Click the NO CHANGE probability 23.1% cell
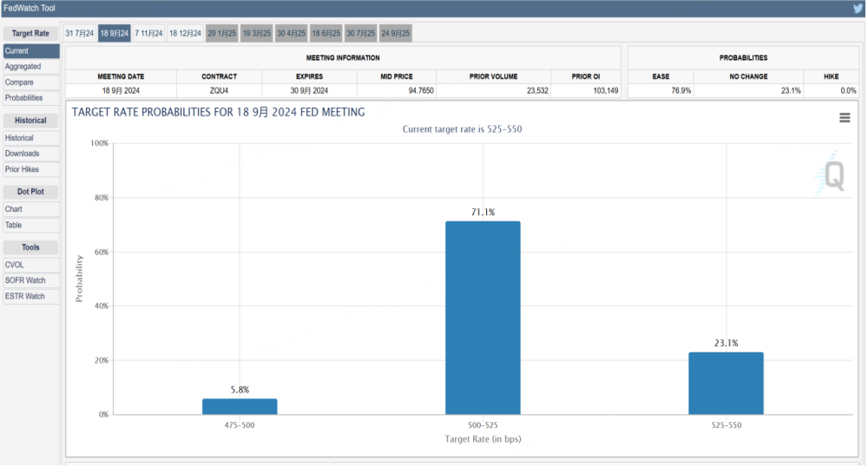The image size is (868, 467). (748, 91)
